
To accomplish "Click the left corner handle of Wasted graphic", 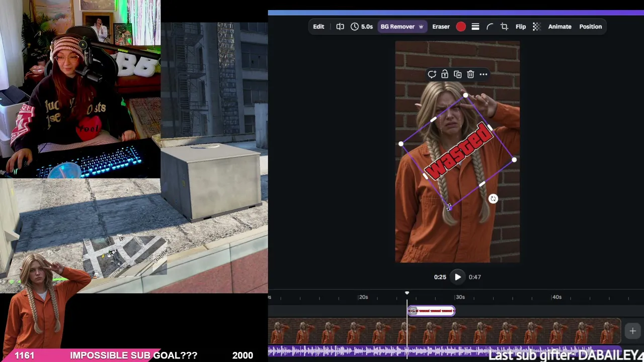I will (400, 144).
